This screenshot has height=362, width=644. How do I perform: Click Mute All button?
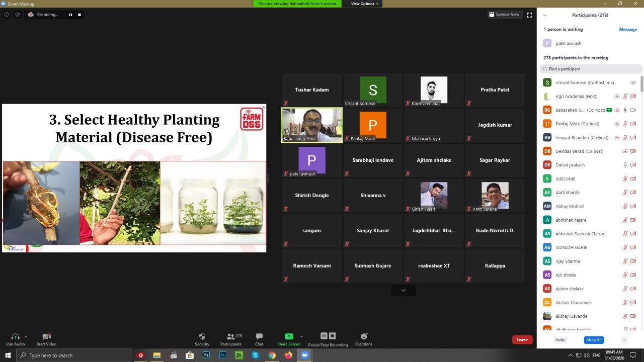pos(594,340)
